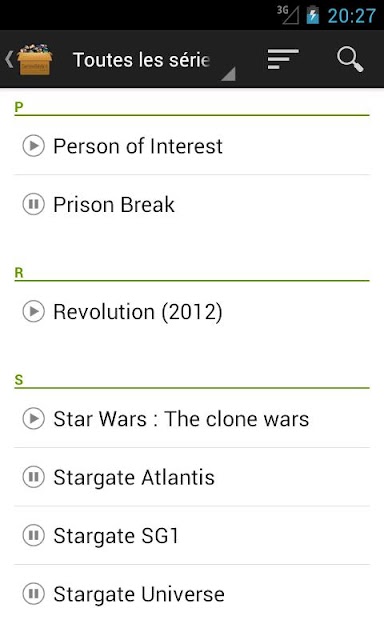The image size is (384, 640).
Task: Tap the pause icon beside Prison Break
Action: coord(33,204)
